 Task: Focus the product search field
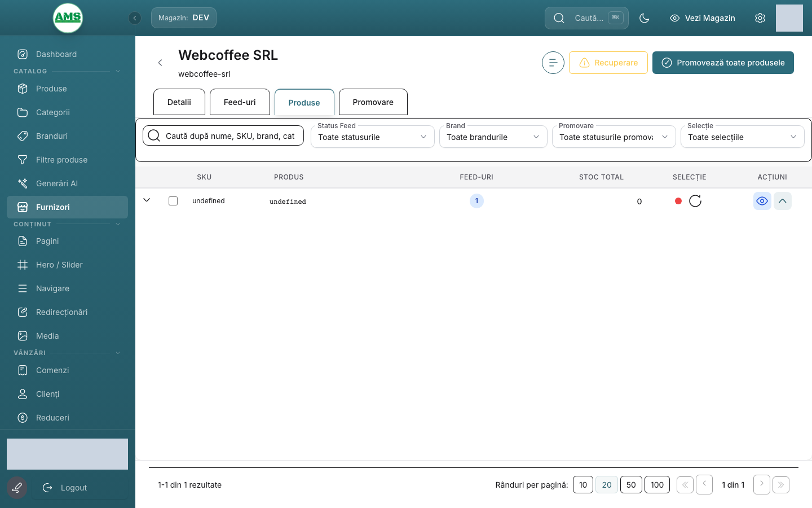point(223,135)
